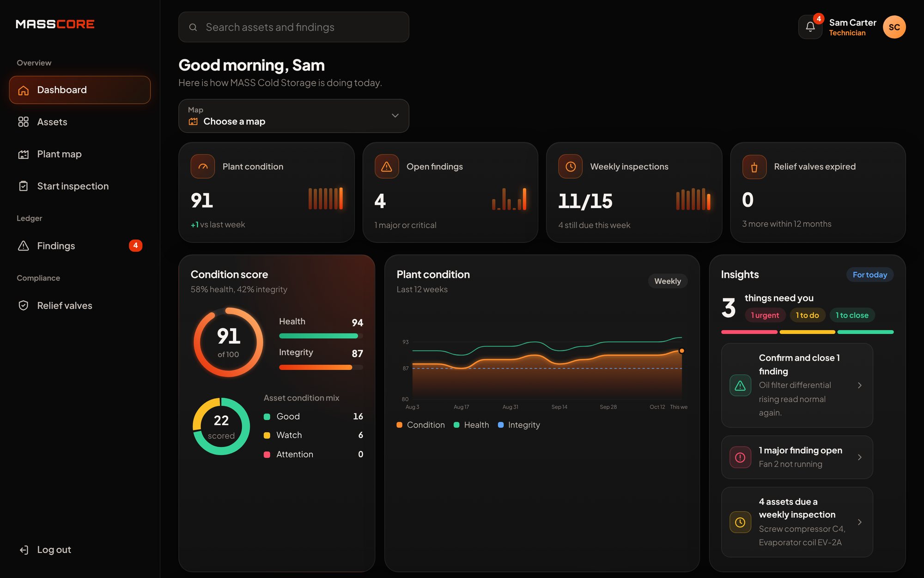924x578 pixels.
Task: Click the Plant condition trend bars
Action: pos(326,199)
